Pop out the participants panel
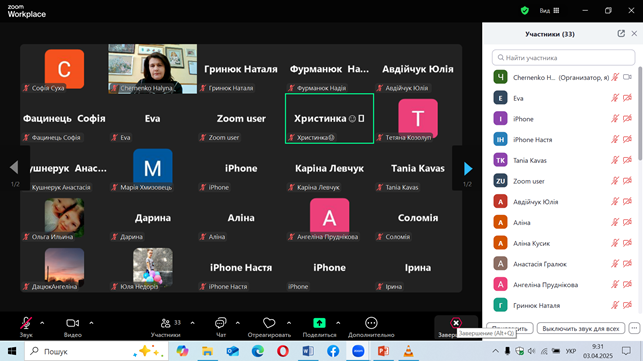This screenshot has height=361, width=643. coord(621,34)
